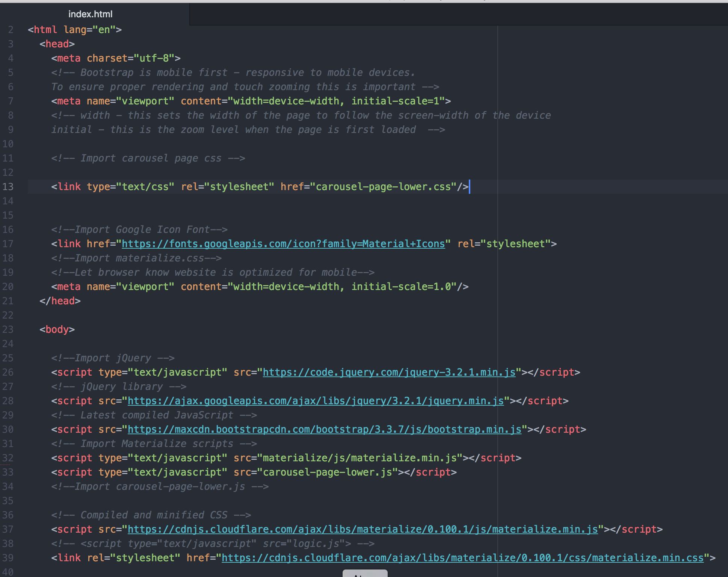The height and width of the screenshot is (577, 728).
Task: Open the Google fonts Material Icons link
Action: 283,244
